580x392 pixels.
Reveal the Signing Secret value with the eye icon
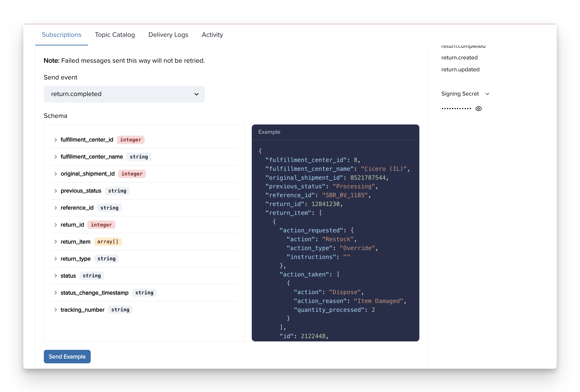point(479,108)
